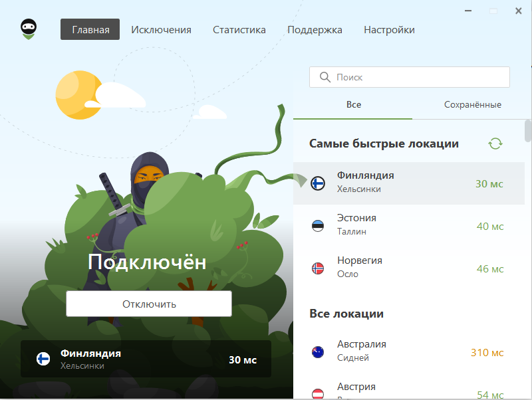
Task: Open Настройки
Action: click(x=389, y=29)
